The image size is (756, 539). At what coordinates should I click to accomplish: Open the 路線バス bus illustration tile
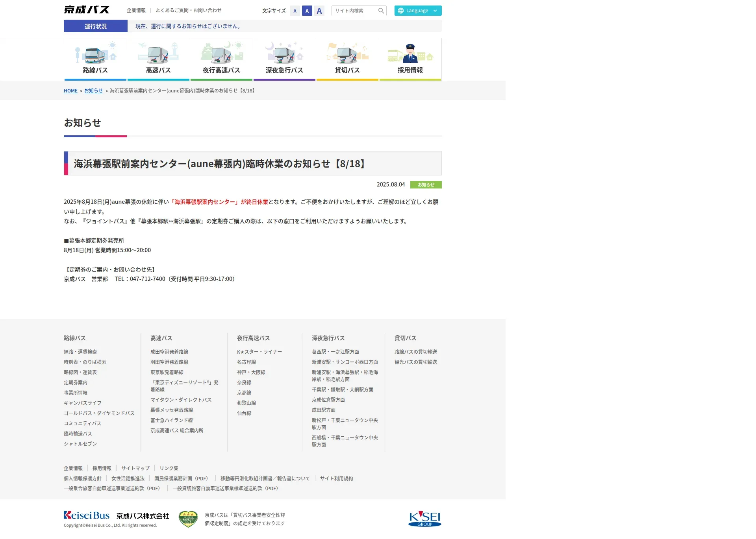(x=95, y=59)
